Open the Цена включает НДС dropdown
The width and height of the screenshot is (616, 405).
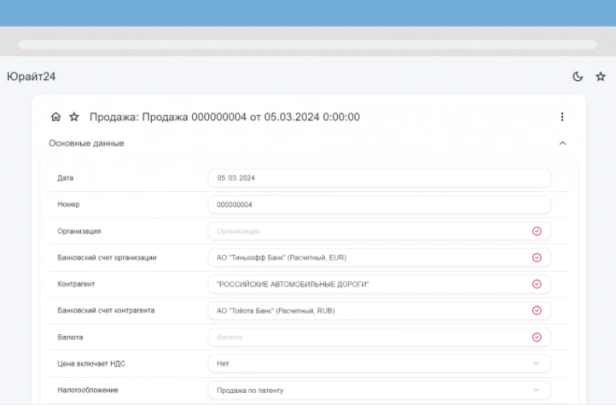(x=536, y=364)
